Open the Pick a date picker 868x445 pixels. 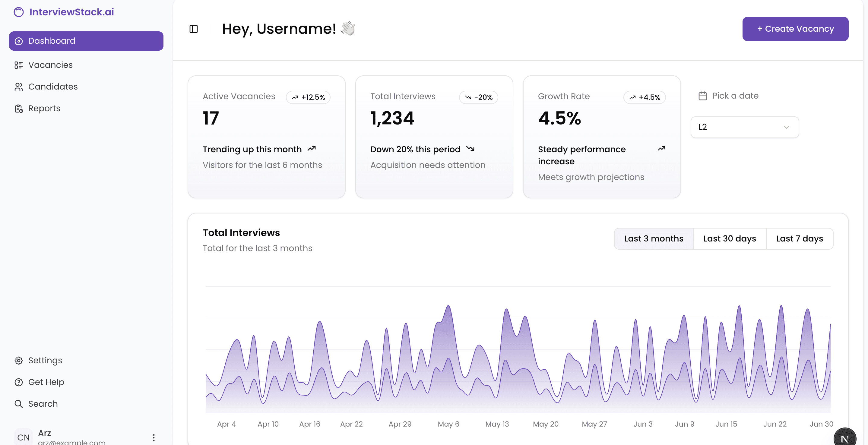[735, 96]
